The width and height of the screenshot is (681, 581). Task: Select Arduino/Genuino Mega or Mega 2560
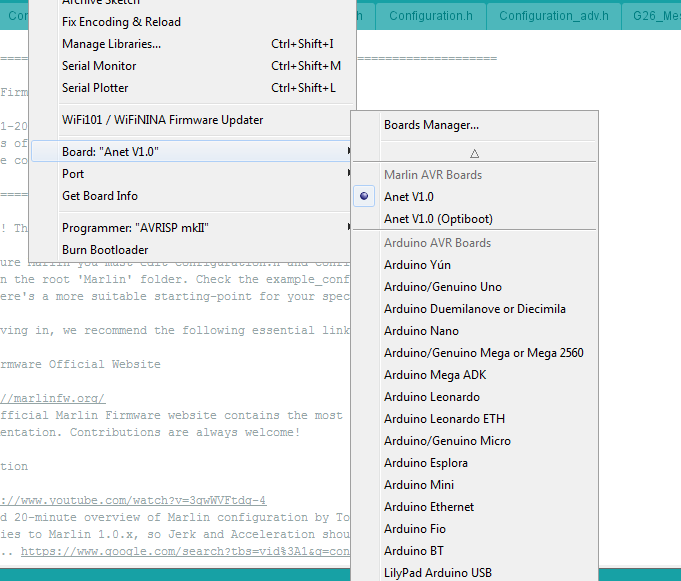(474, 353)
